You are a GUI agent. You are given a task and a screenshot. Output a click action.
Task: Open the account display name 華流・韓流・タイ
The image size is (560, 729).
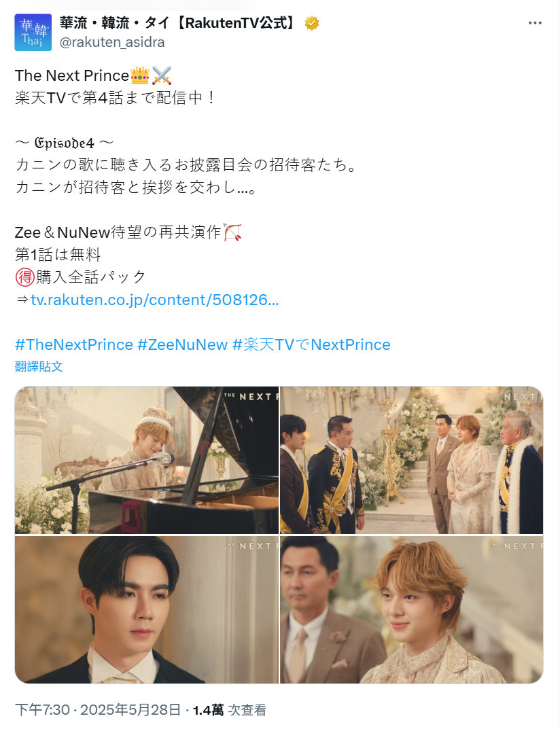click(x=179, y=23)
